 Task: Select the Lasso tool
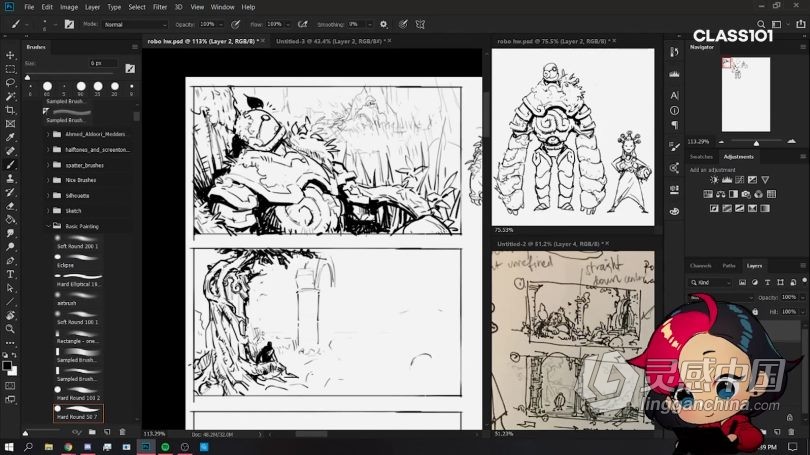click(x=10, y=83)
